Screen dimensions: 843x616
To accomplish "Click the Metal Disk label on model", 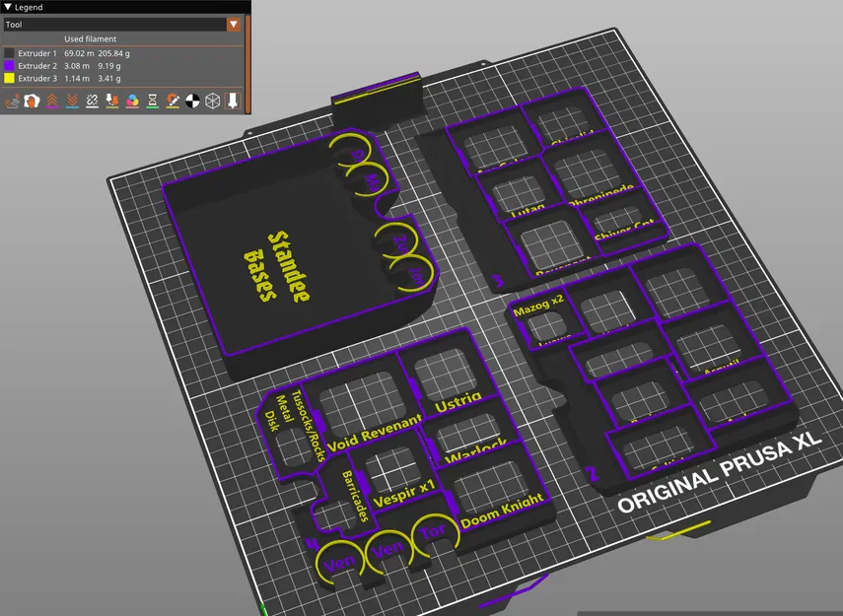I will [x=277, y=413].
